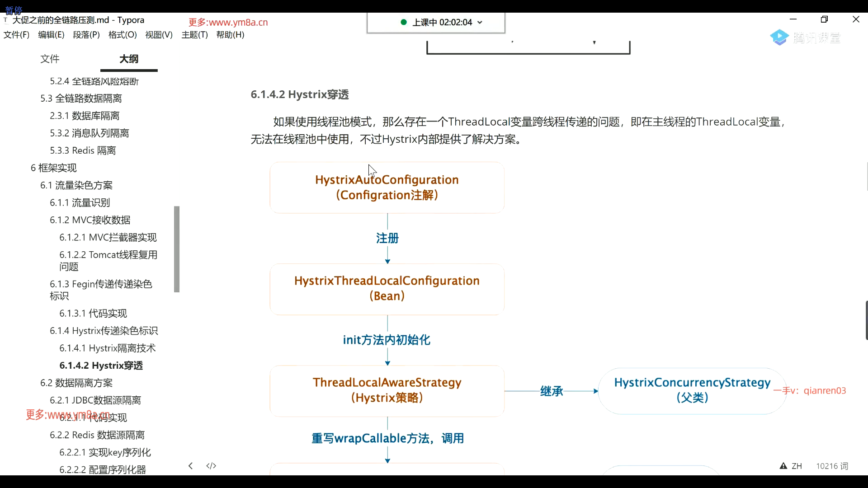This screenshot has width=868, height=488.
Task: Click the warning triangle status icon
Action: (x=783, y=466)
